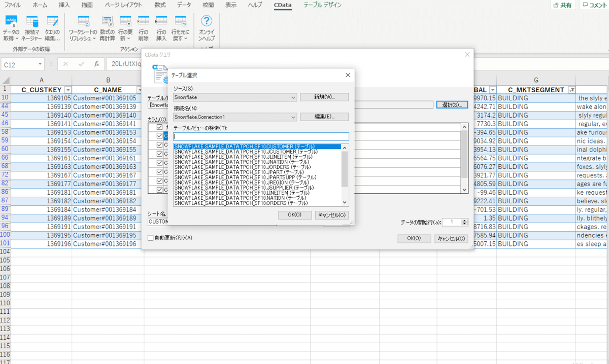Screen dimensions: 609x364
Task: Open the ファイル (File) tab
Action: (13, 5)
